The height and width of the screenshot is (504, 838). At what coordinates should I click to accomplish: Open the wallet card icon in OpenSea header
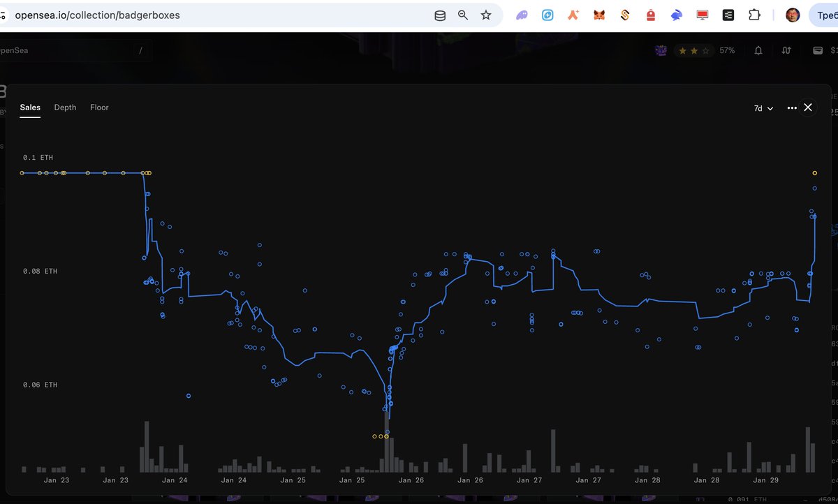tap(818, 50)
